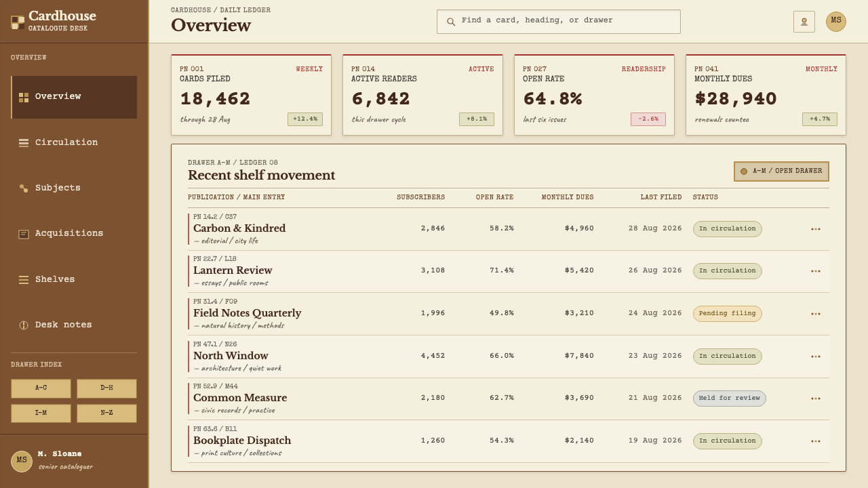
Task: Click the +12.4% badge on Cards Filed
Action: [305, 119]
